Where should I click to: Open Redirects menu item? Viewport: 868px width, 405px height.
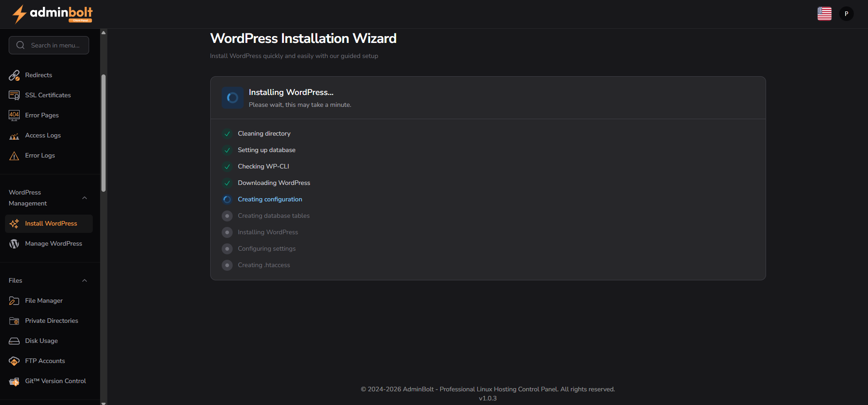point(49,75)
